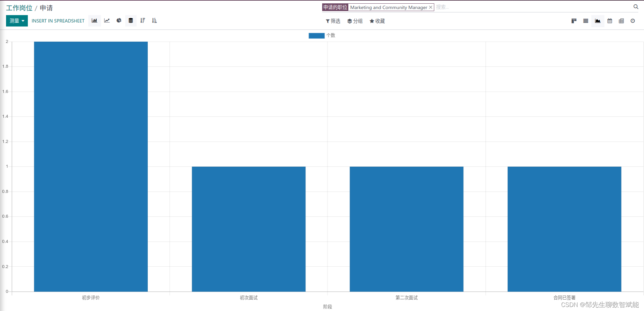644x311 pixels.
Task: Open the 筛选 filters menu
Action: pyautogui.click(x=333, y=21)
